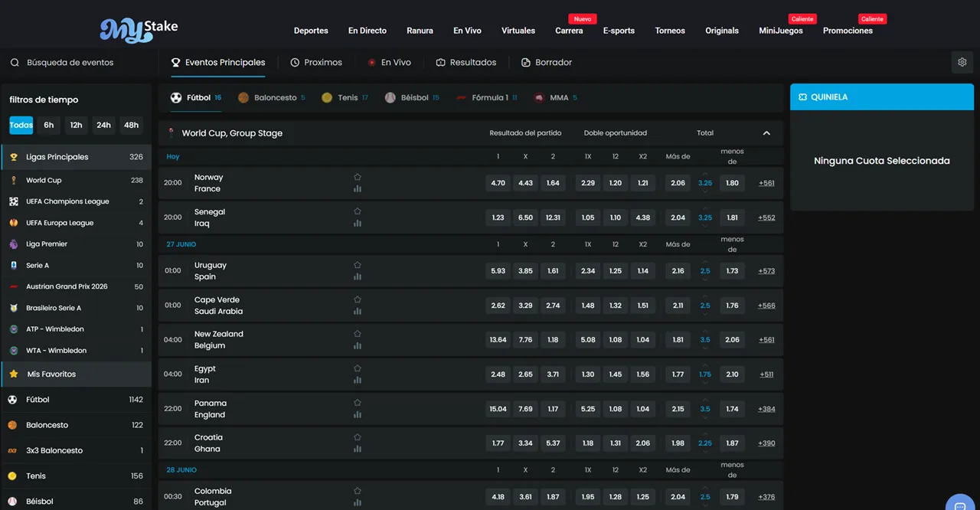
Task: Open odds settings gear icon
Action: coord(962,63)
